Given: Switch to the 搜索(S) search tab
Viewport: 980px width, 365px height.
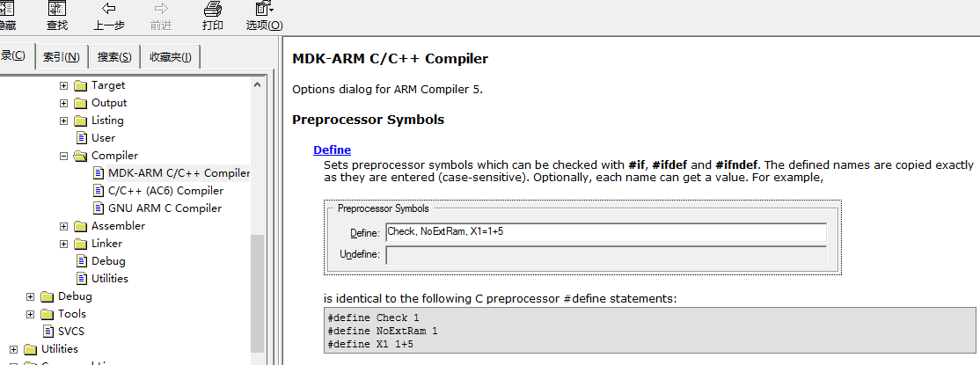Looking at the screenshot, I should (114, 57).
